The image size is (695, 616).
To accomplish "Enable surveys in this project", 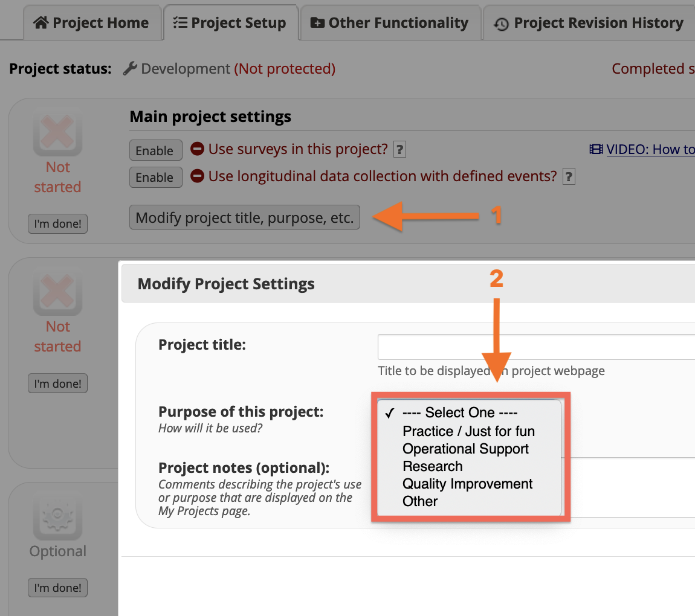I will (x=155, y=150).
